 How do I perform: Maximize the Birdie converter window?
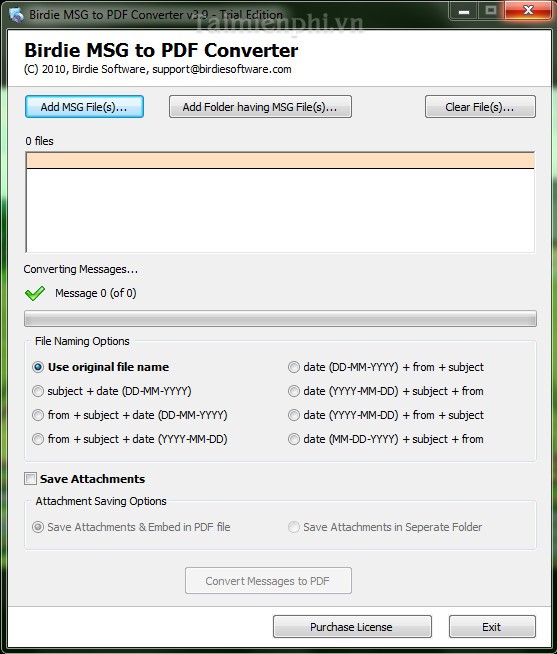point(491,10)
